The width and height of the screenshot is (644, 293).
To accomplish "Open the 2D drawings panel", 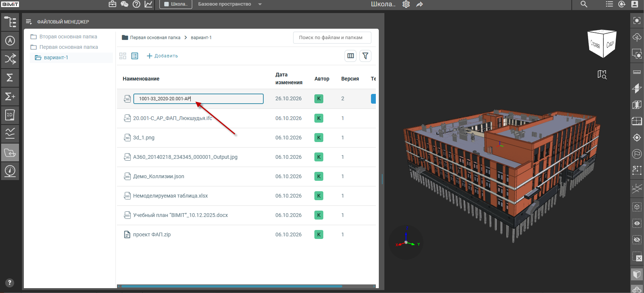I will pos(10,115).
